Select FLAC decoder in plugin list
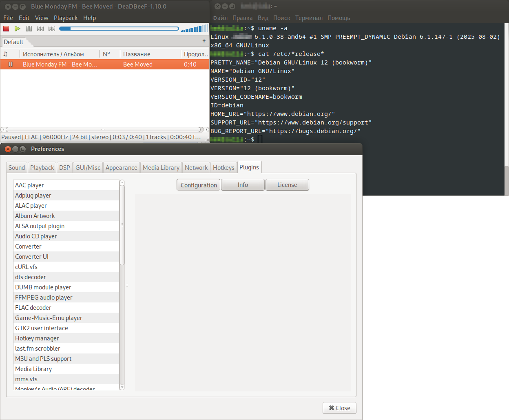 (33, 308)
